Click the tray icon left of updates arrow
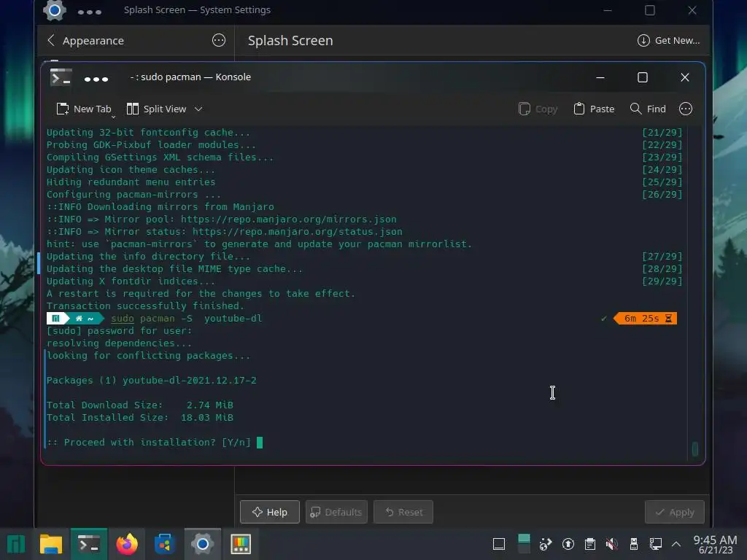Screen dimensions: 747x560 click(x=546, y=544)
